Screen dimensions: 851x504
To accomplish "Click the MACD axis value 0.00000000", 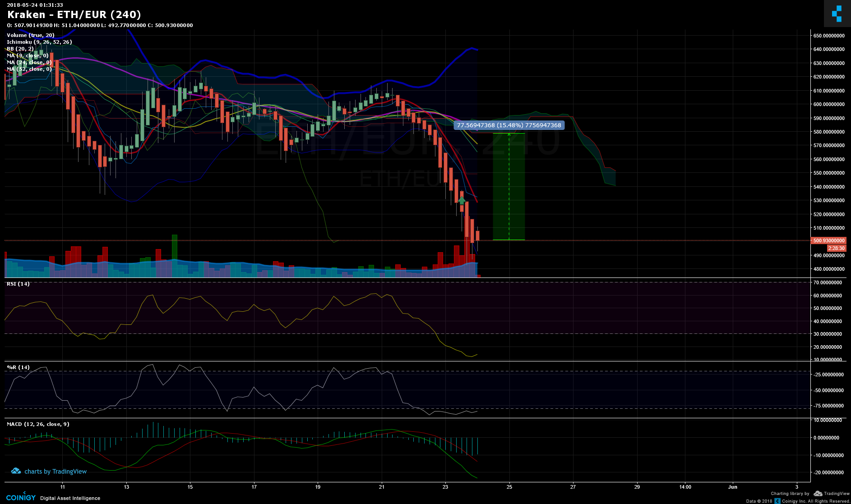I will click(826, 438).
